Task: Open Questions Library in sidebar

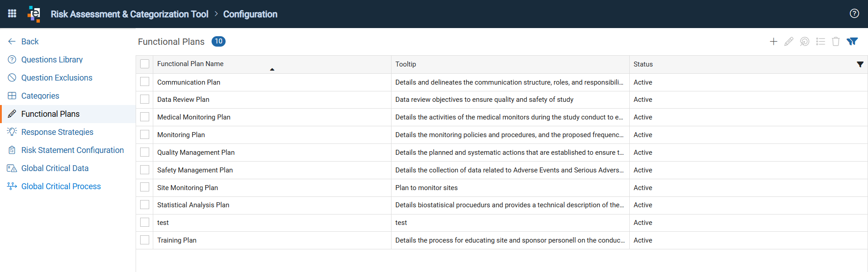Action: 52,59
